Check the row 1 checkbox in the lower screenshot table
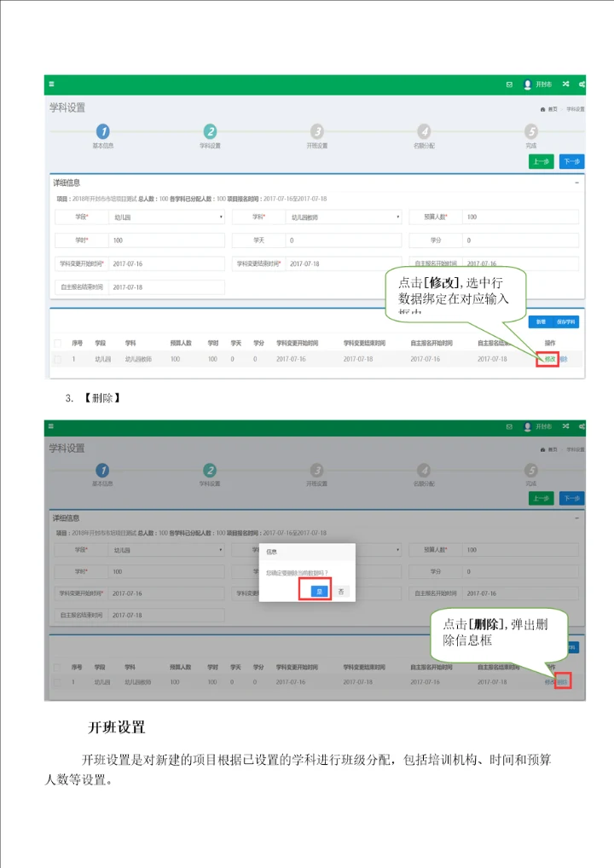The image size is (614, 868). click(58, 682)
